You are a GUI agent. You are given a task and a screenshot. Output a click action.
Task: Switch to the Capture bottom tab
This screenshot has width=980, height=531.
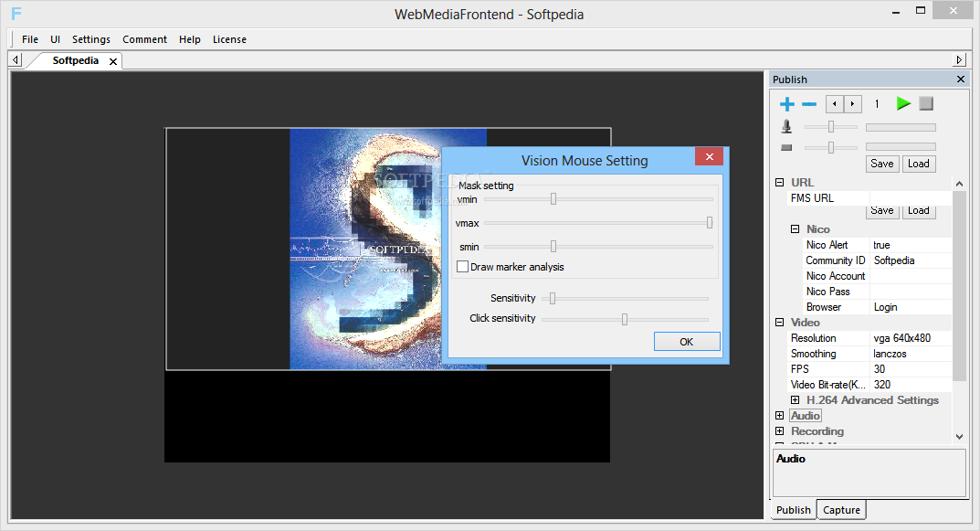click(841, 510)
